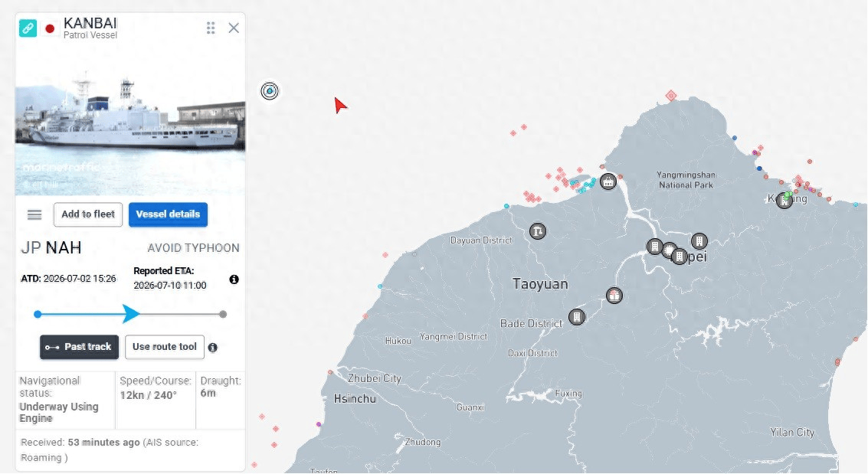
Task: Open the hamburger menu beside Add to fleet
Action: [34, 214]
